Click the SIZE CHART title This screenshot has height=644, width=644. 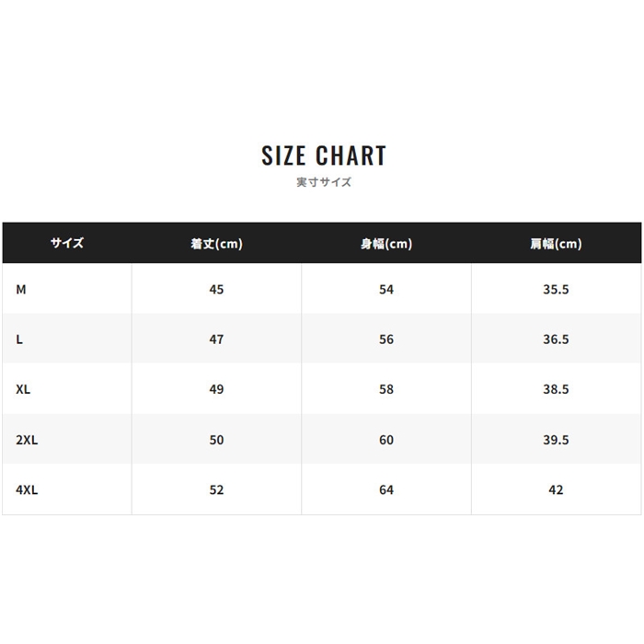coord(323,155)
